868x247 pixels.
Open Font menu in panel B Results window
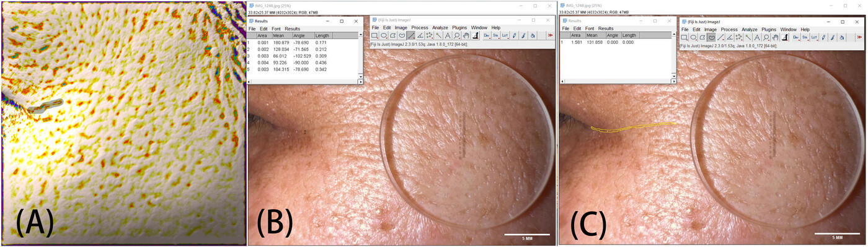276,28
